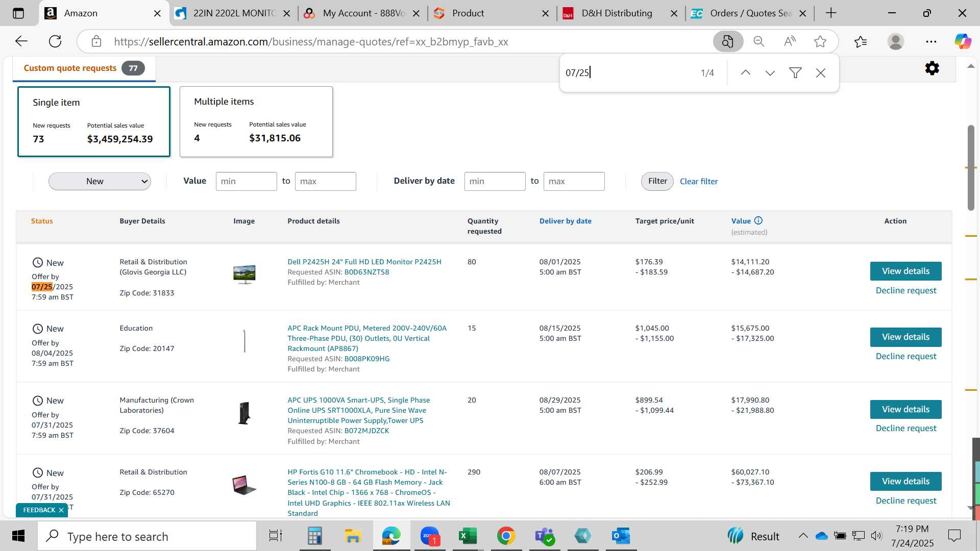Go to previous find result
This screenshot has height=551, width=980.
[745, 73]
